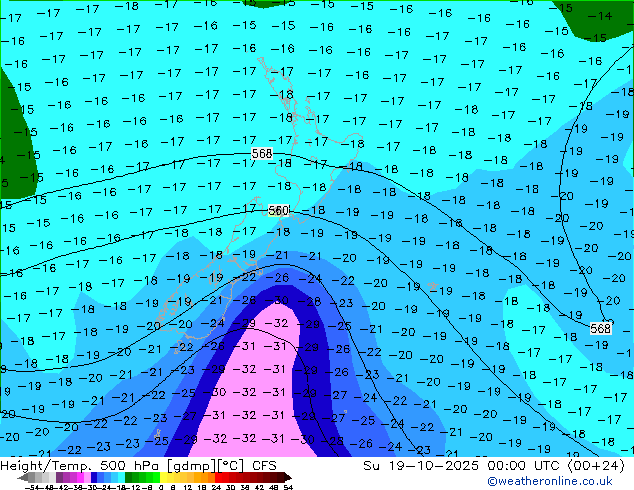The width and height of the screenshot is (634, 490).
Task: Click the 54 legend scale label
Action: (287, 487)
